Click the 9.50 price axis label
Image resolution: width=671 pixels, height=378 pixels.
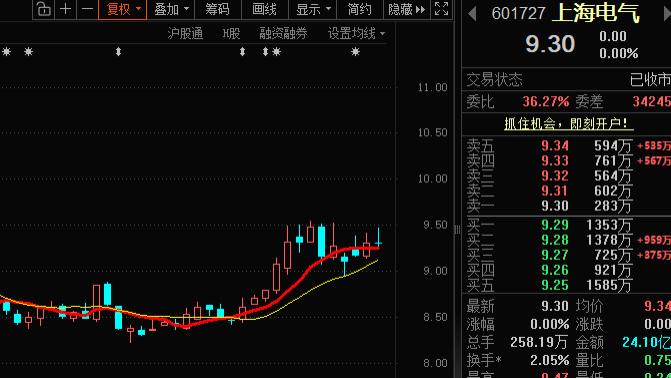click(435, 225)
